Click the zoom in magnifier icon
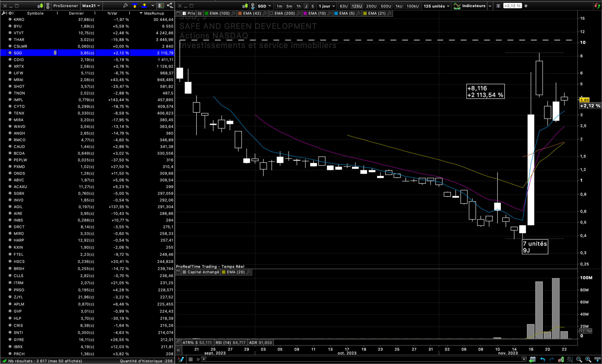The height and width of the screenshot is (364, 602). pos(588,359)
